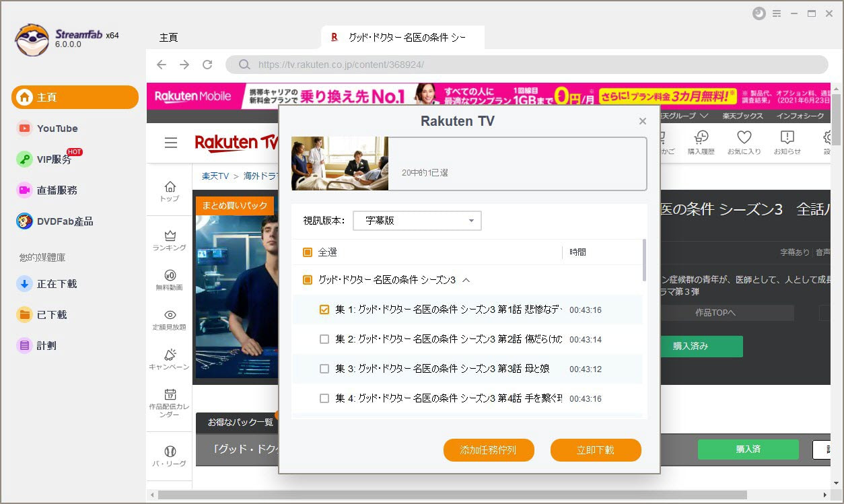Viewport: 844px width, 504px height.
Task: Open お知らせ notifications icon
Action: [787, 143]
